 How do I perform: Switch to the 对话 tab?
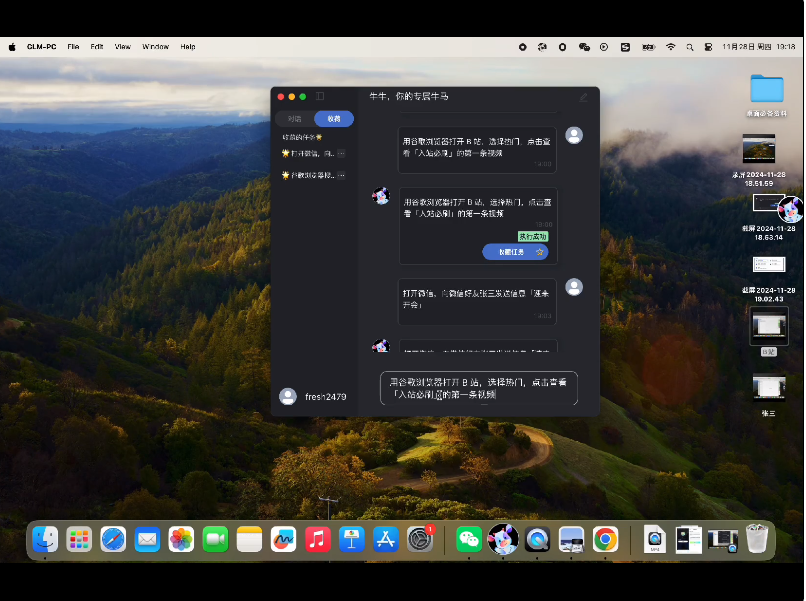point(295,119)
